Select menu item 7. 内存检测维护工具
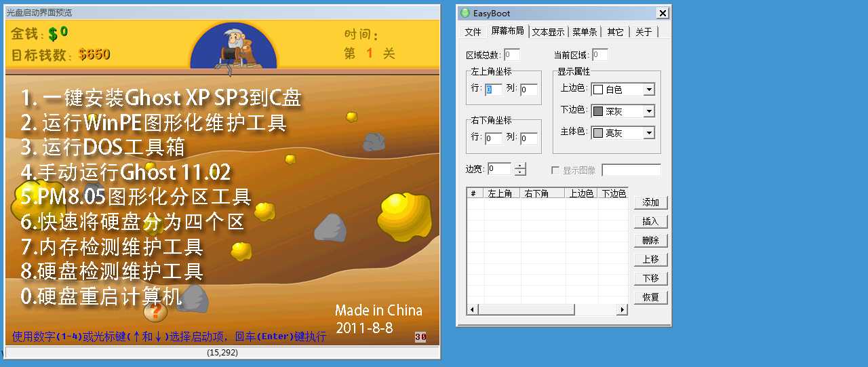 (113, 246)
